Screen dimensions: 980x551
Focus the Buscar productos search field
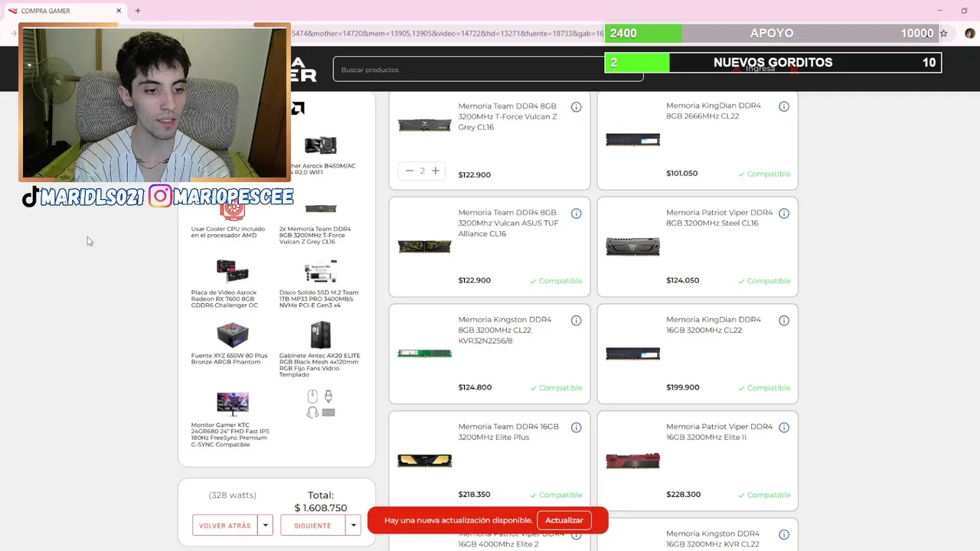tap(488, 70)
